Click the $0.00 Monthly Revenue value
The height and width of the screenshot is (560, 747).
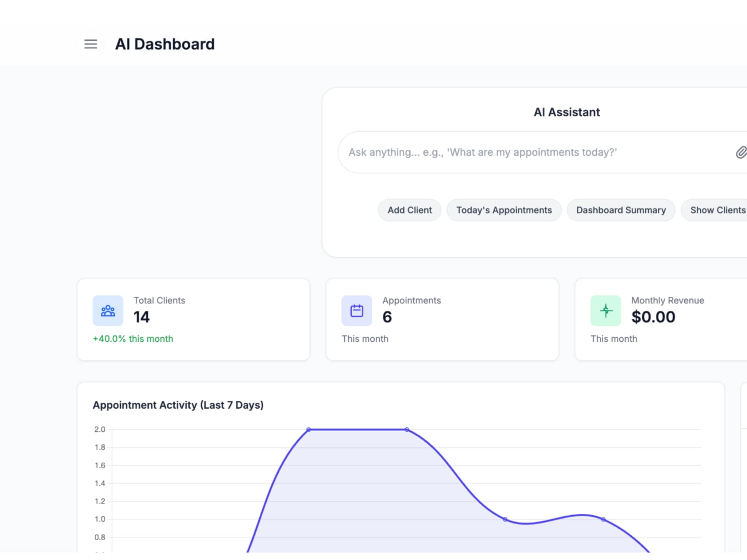653,317
